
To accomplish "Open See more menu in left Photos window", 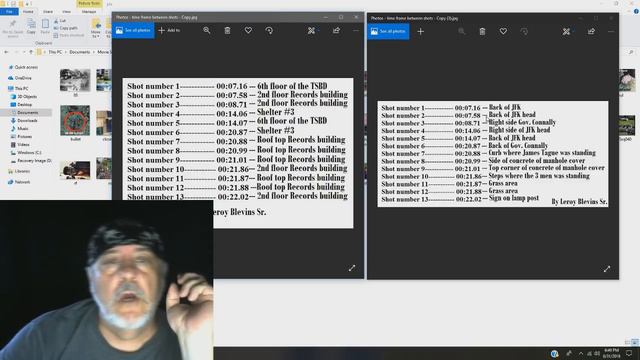I will 356,31.
